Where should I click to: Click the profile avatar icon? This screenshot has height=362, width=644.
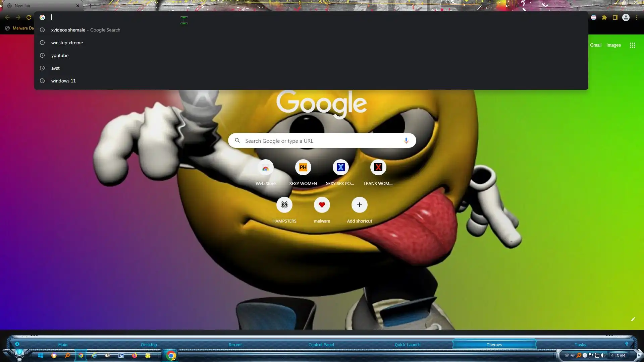coord(626,17)
